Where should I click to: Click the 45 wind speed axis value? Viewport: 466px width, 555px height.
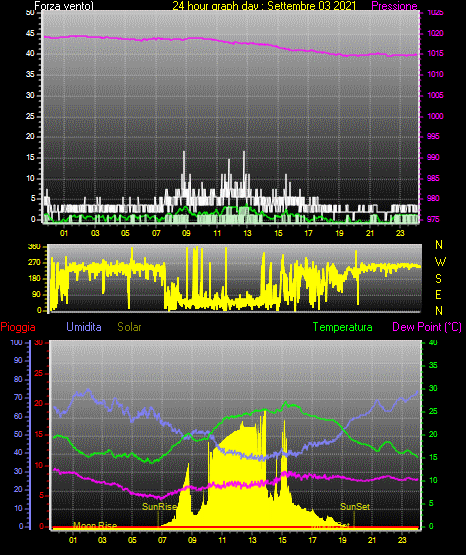30,33
